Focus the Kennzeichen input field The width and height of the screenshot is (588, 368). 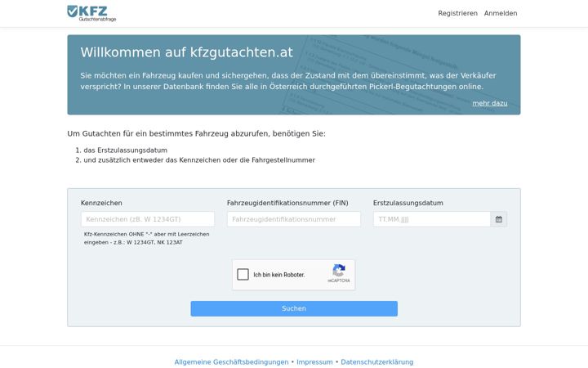(148, 219)
